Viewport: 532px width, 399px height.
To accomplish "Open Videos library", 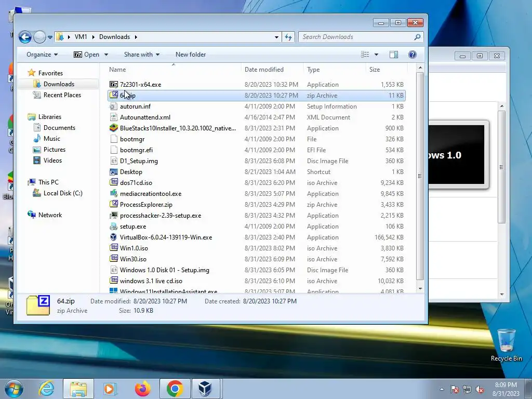I will (x=52, y=161).
